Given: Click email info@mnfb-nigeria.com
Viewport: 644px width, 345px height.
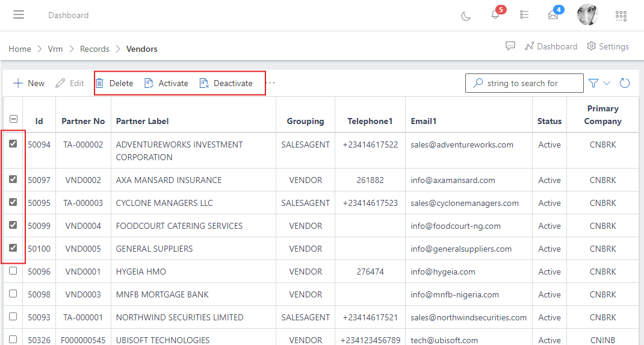Looking at the screenshot, I should (x=454, y=294).
